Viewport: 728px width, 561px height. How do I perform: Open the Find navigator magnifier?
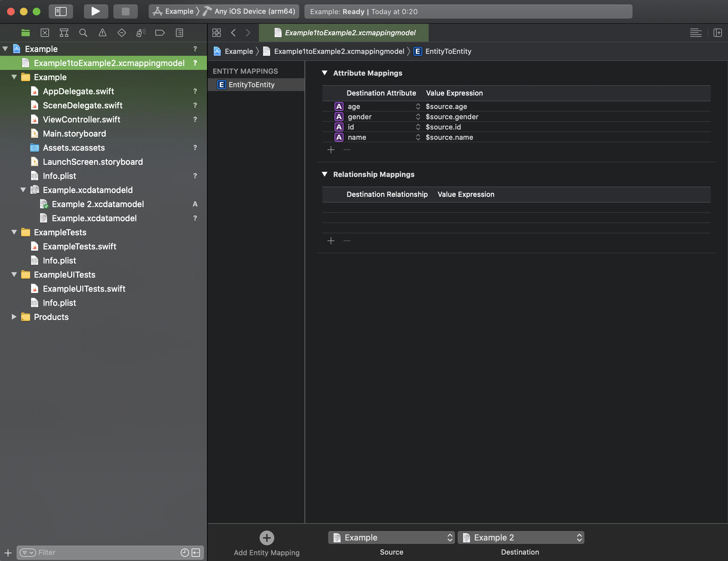point(83,33)
